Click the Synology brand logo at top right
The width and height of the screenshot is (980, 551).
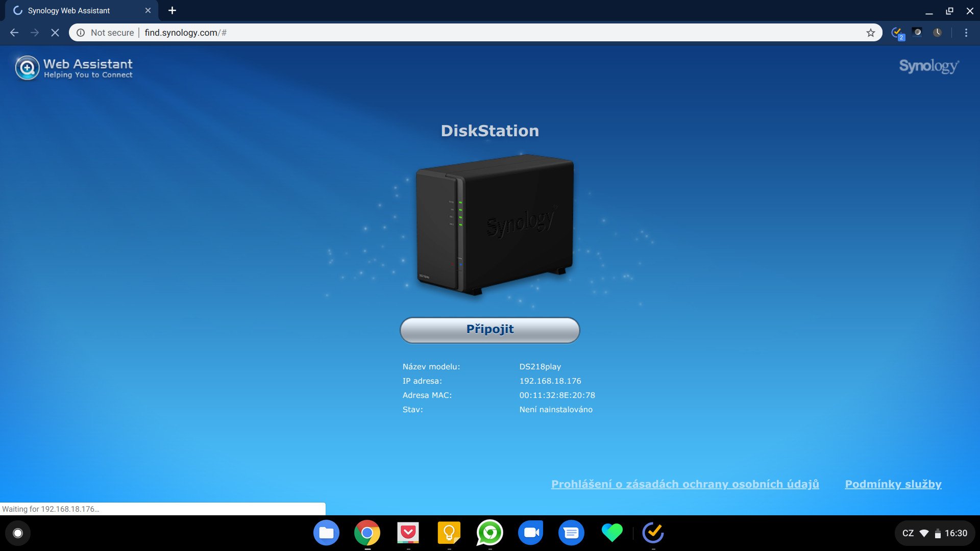[x=929, y=66]
